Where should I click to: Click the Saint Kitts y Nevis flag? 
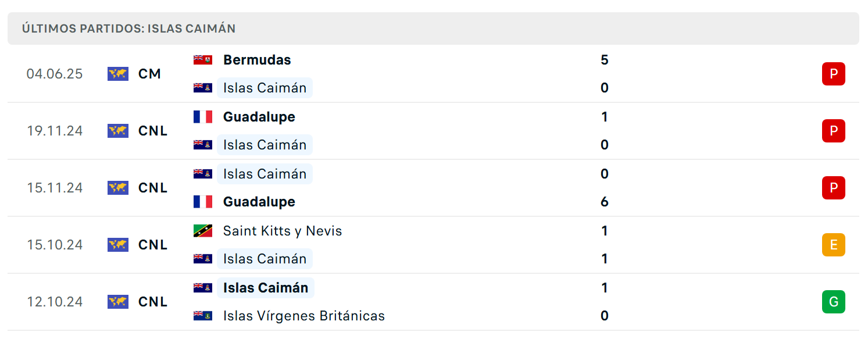[203, 231]
